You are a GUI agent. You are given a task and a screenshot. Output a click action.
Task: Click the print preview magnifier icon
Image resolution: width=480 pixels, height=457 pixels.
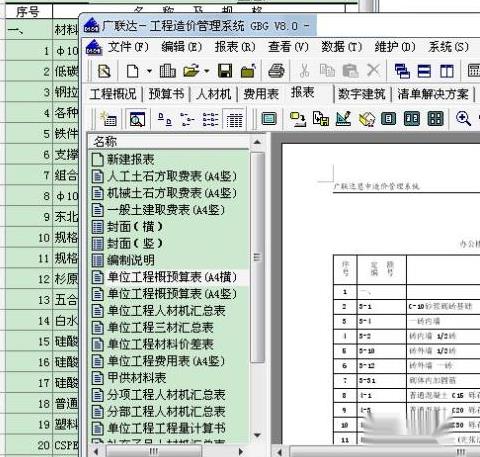[137, 119]
